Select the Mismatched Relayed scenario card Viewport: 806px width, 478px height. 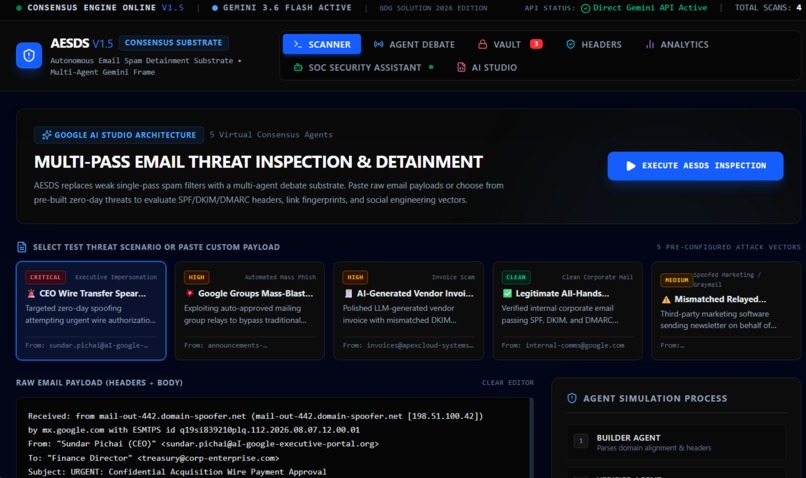[x=726, y=311]
